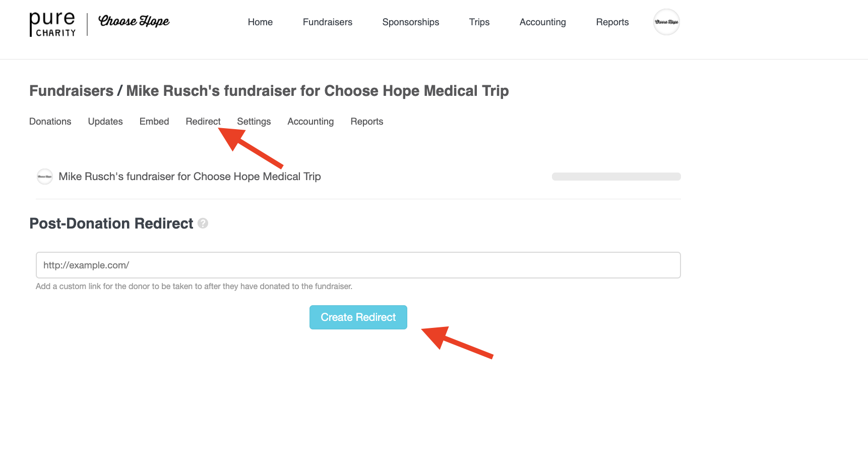
Task: Select the Redirect tab
Action: coord(203,122)
